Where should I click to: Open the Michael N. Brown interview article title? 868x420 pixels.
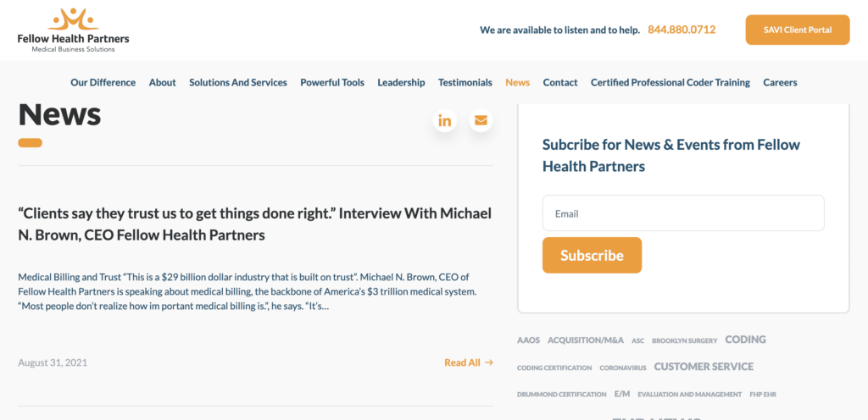pyautogui.click(x=254, y=224)
